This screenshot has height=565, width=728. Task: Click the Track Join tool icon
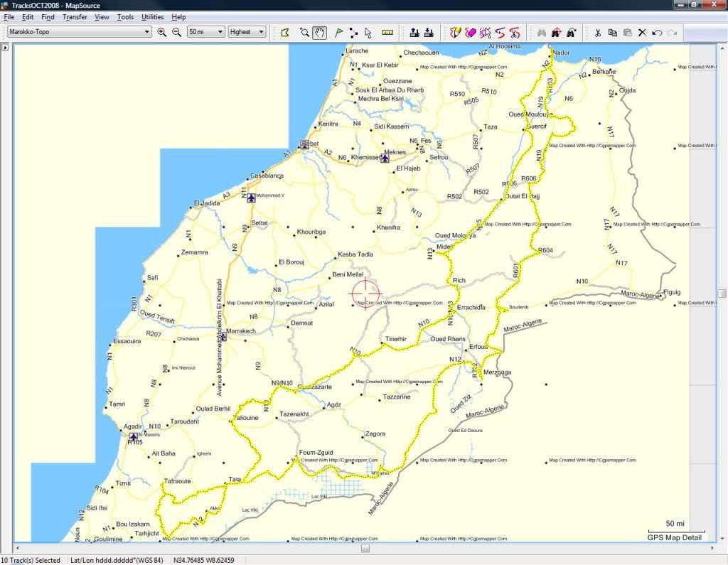pos(500,33)
